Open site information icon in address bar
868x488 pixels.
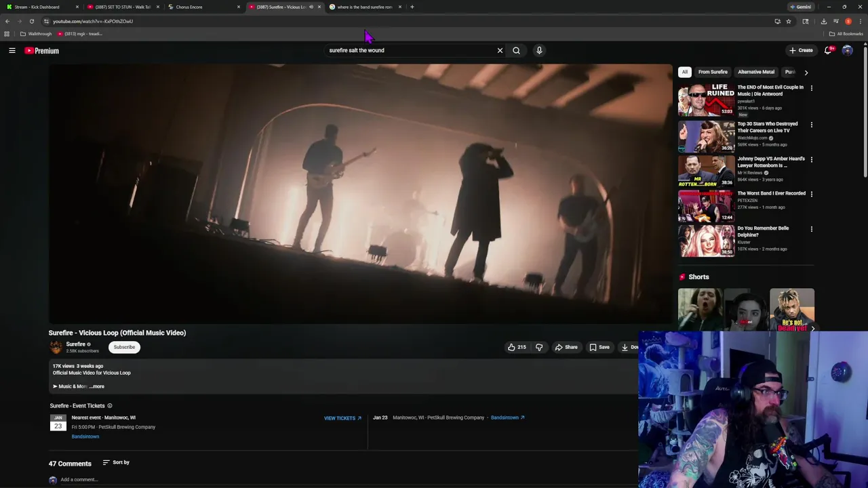45,21
